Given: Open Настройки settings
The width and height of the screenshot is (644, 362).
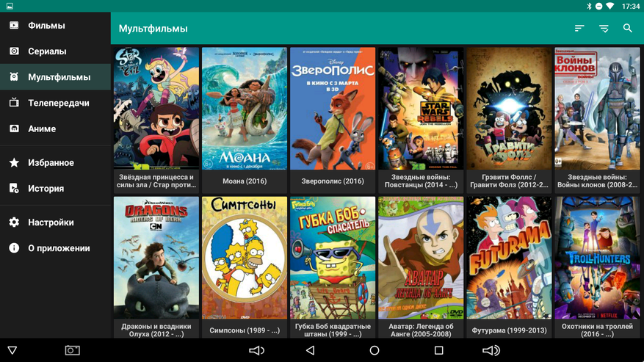Looking at the screenshot, I should tap(56, 222).
